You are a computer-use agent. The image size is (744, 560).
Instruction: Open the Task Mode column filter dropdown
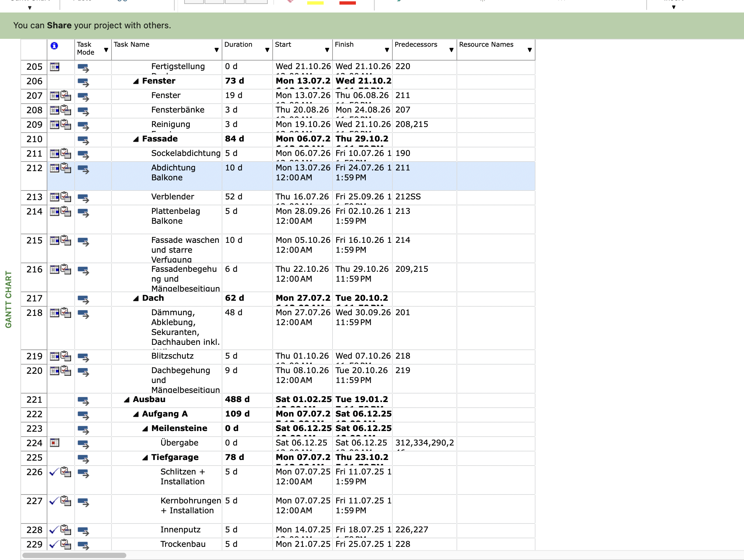(106, 50)
